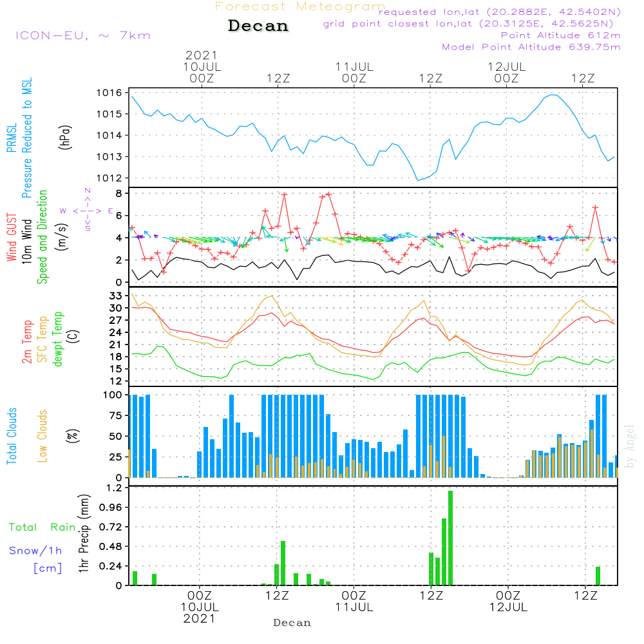
Task: Click the "(m/s)" unit label
Action: (62, 237)
